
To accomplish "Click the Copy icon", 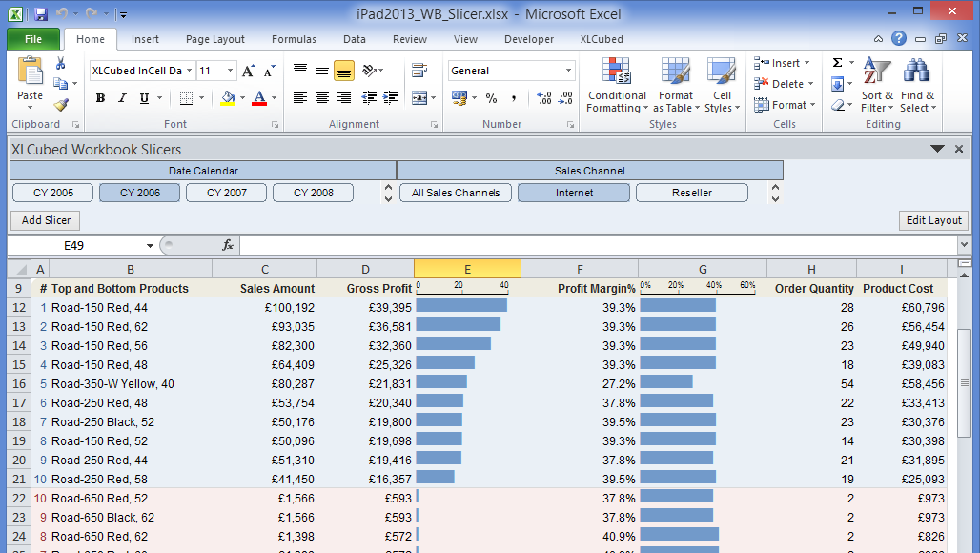I will pos(61,84).
